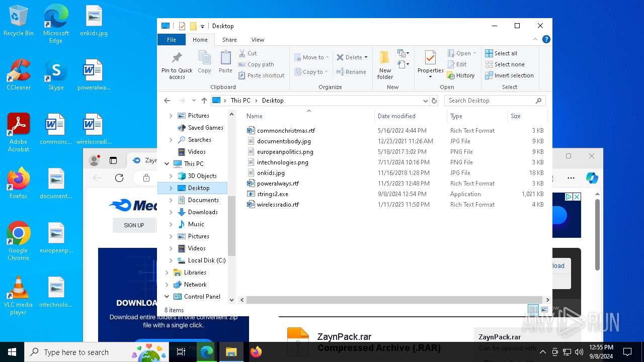Select Documents in navigation tree
This screenshot has width=644, height=362.
(203, 200)
